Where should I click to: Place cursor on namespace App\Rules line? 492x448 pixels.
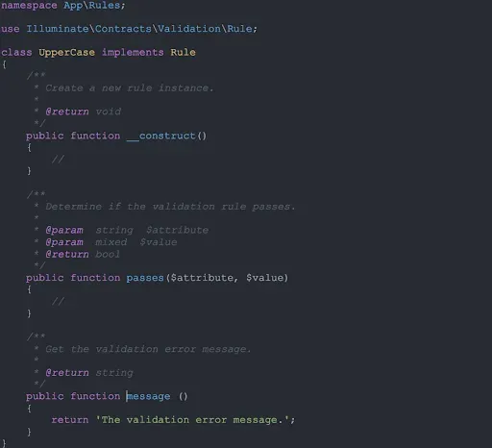(63, 6)
